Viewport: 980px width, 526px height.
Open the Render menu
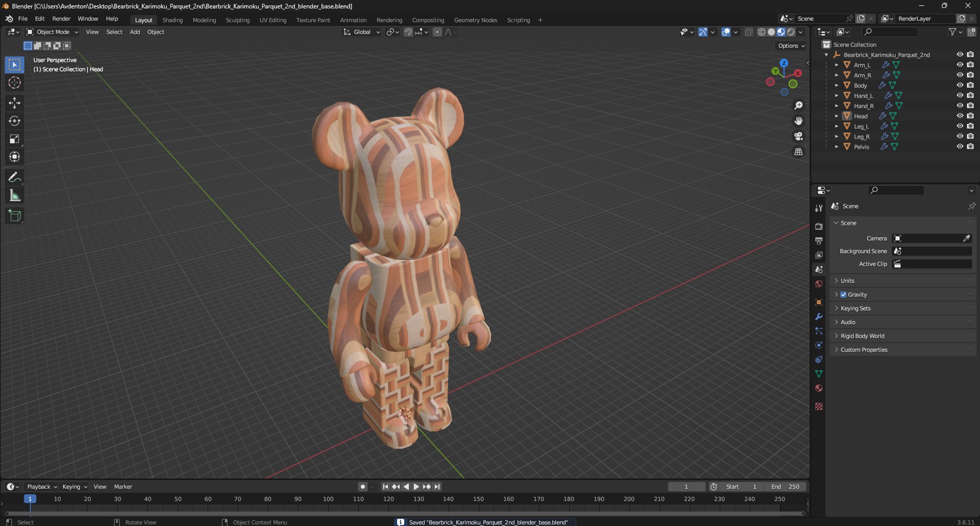point(61,19)
